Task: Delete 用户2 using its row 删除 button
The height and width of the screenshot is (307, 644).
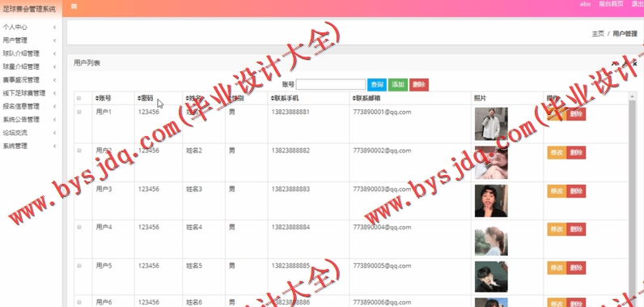Action: click(x=576, y=153)
